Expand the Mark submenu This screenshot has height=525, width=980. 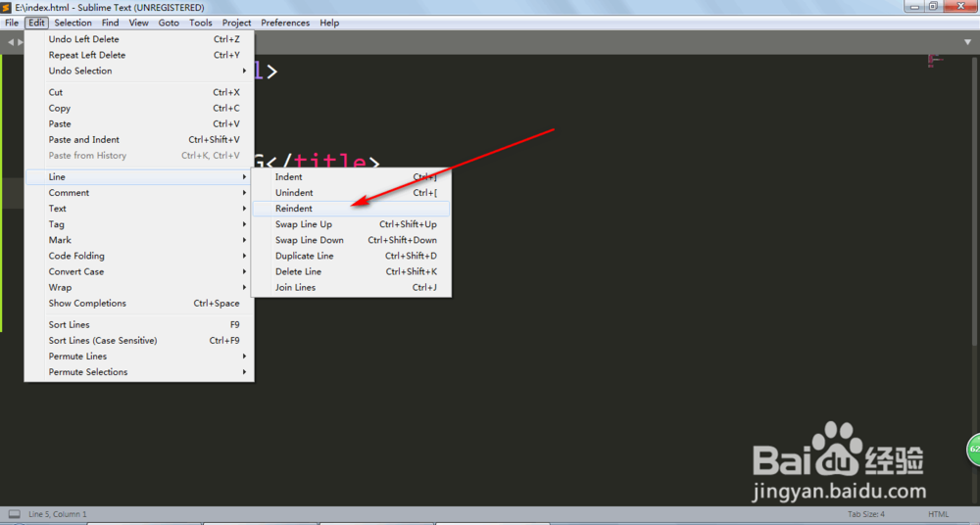[x=139, y=240]
